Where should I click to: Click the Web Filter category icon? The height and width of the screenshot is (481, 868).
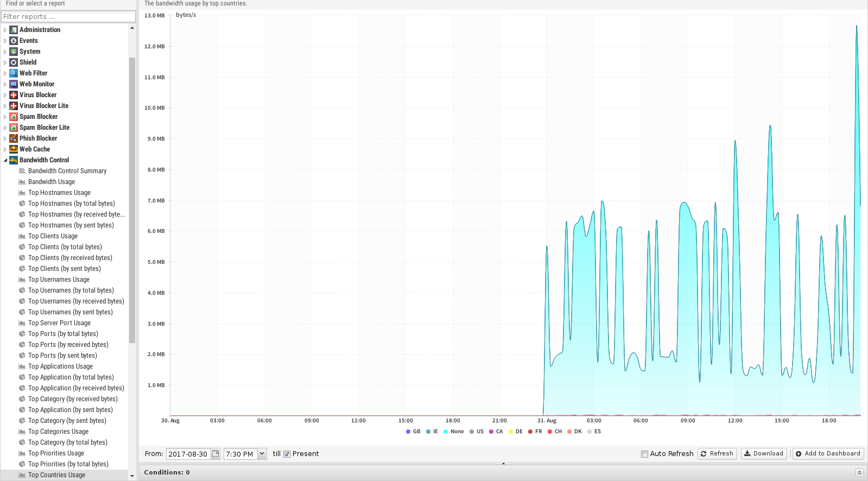pos(14,73)
